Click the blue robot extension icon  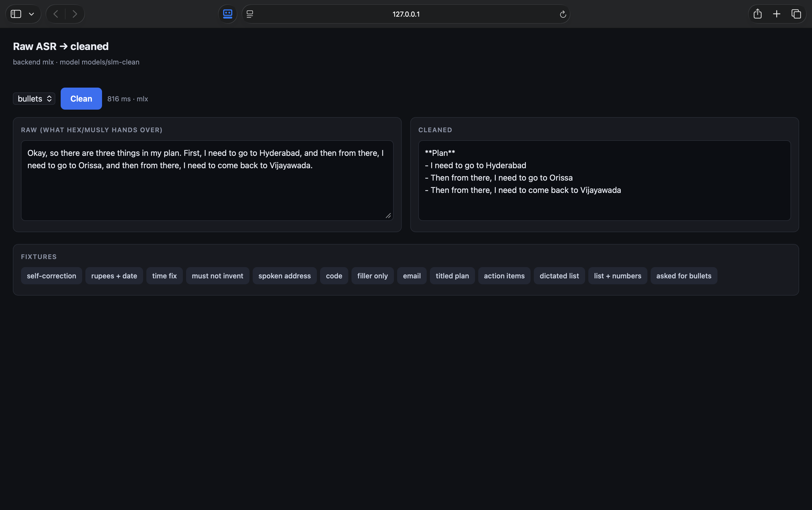coord(227,14)
